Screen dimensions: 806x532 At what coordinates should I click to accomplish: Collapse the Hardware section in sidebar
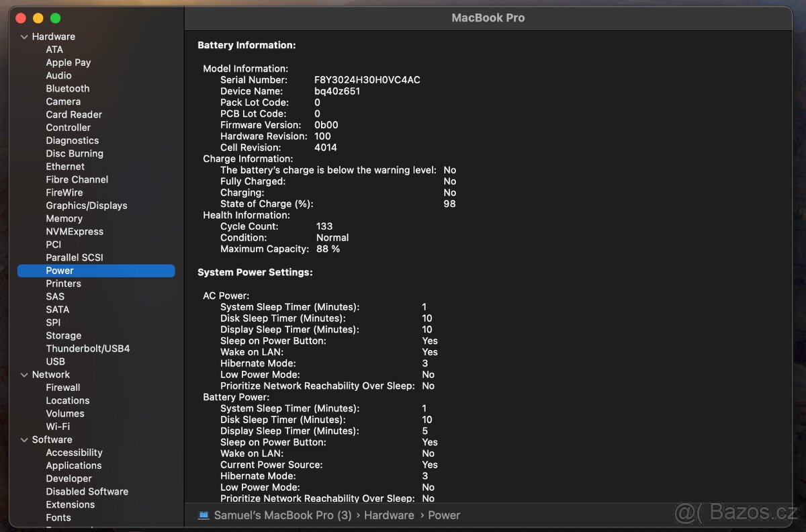[x=24, y=36]
